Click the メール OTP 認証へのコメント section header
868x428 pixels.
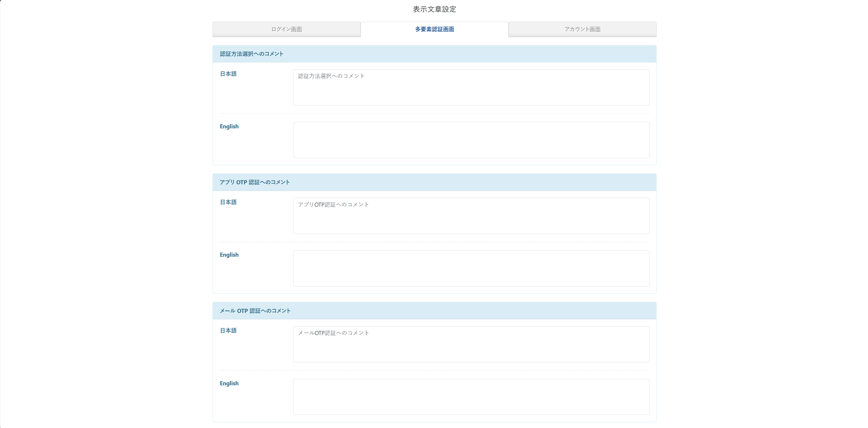[x=255, y=311]
